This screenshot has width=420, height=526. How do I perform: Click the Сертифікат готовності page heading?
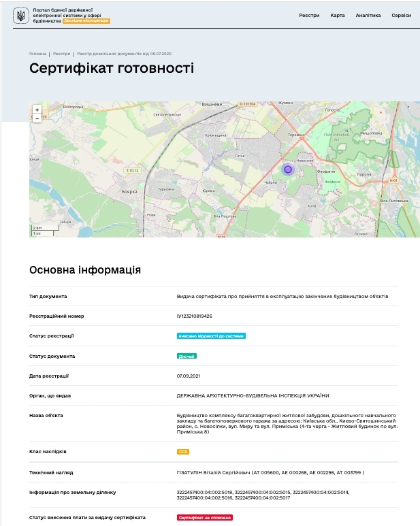[x=112, y=68]
